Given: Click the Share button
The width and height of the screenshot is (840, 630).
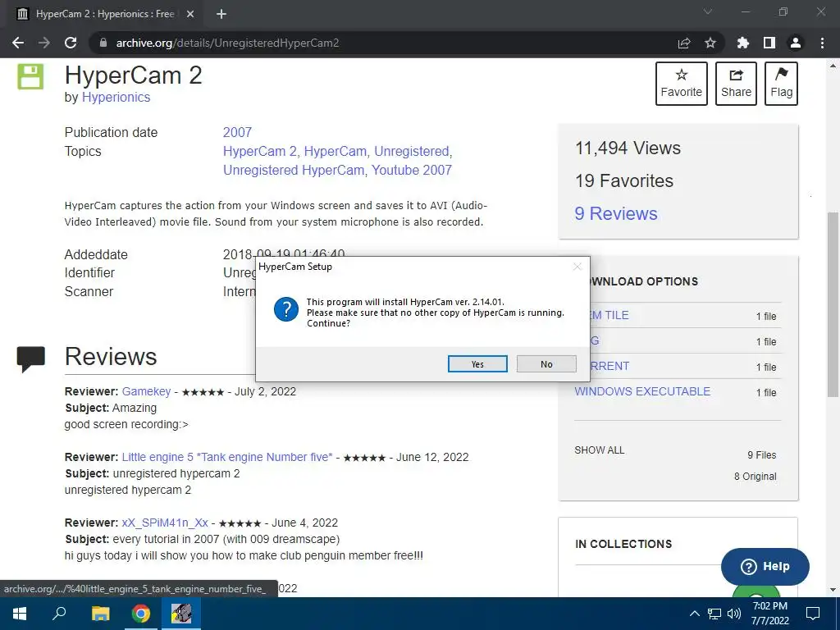Looking at the screenshot, I should pyautogui.click(x=736, y=84).
